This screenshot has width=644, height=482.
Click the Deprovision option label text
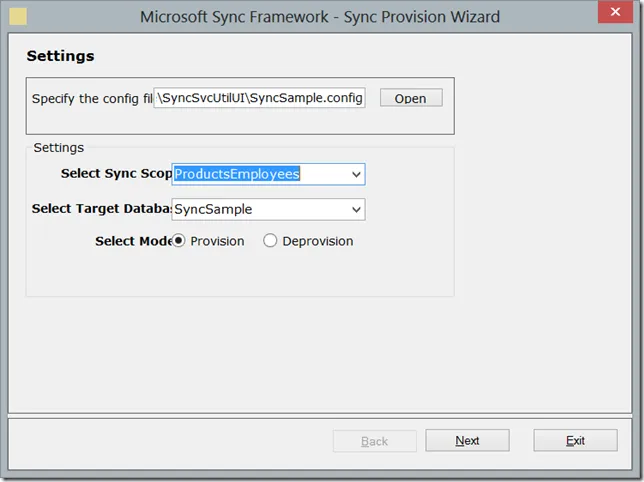click(317, 241)
